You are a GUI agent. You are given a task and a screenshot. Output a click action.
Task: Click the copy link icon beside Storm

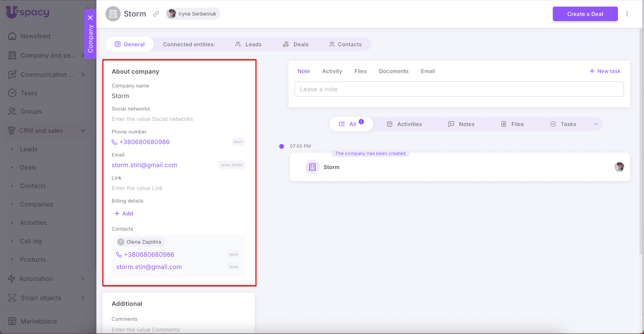coord(156,14)
